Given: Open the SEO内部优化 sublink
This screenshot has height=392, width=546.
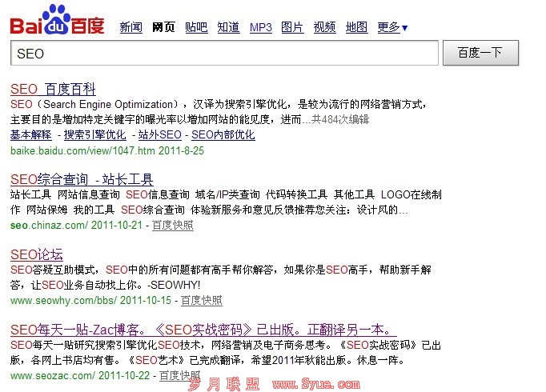Looking at the screenshot, I should point(223,135).
